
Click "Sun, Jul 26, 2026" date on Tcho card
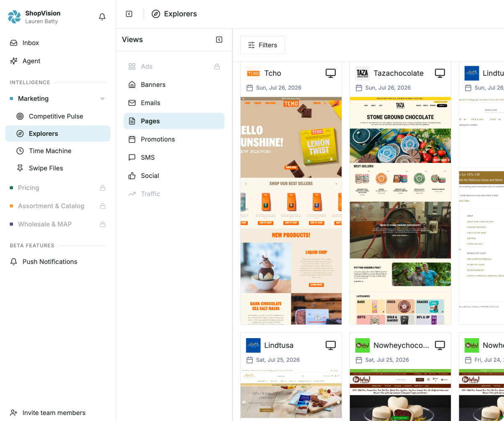279,88
